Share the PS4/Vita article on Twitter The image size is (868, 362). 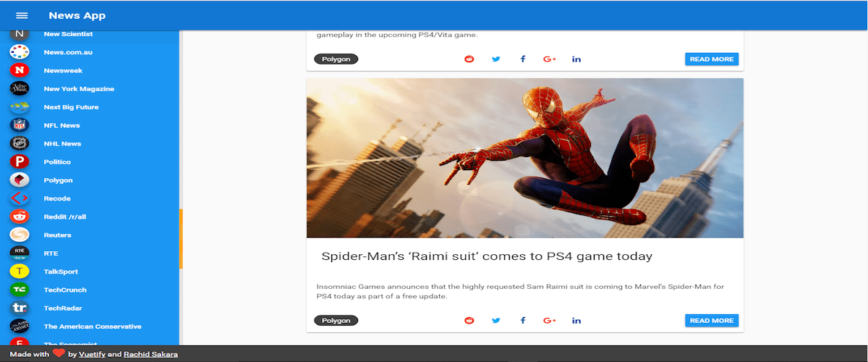(495, 59)
